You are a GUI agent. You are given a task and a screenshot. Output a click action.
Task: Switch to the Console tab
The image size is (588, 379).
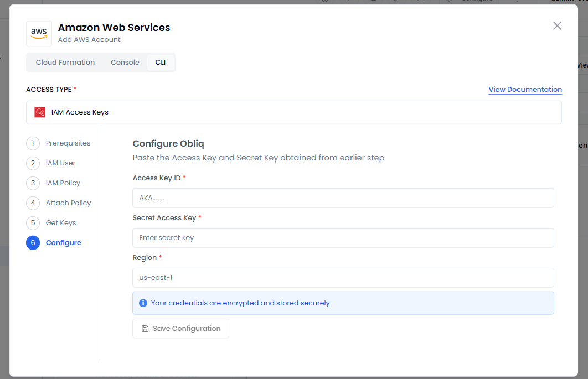[125, 63]
